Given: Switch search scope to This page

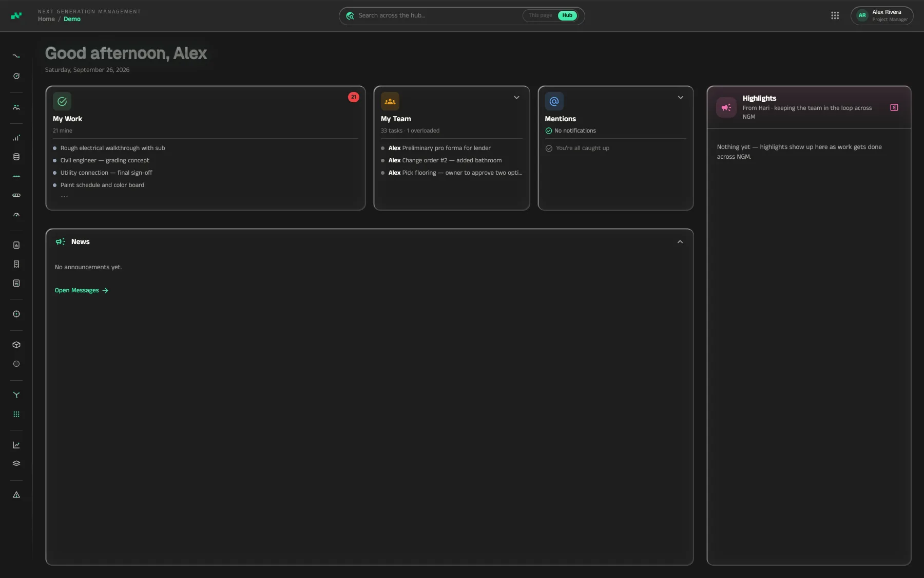Looking at the screenshot, I should (x=541, y=15).
